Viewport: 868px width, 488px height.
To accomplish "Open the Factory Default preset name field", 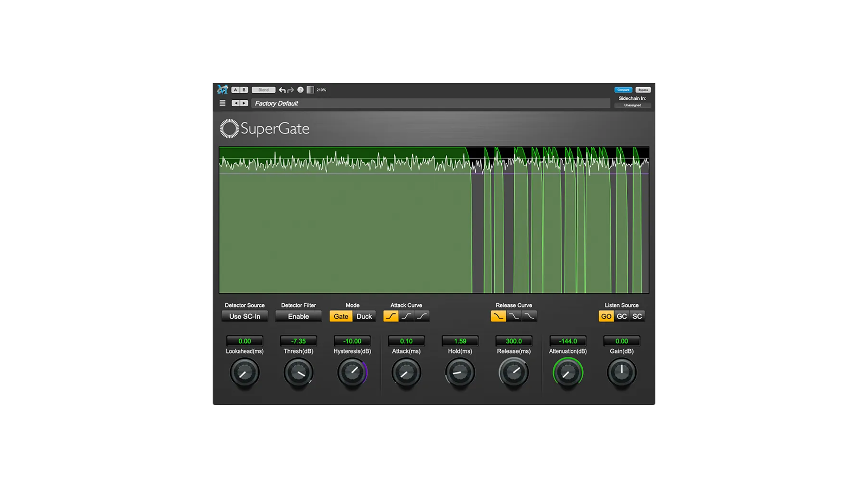I will [x=431, y=103].
